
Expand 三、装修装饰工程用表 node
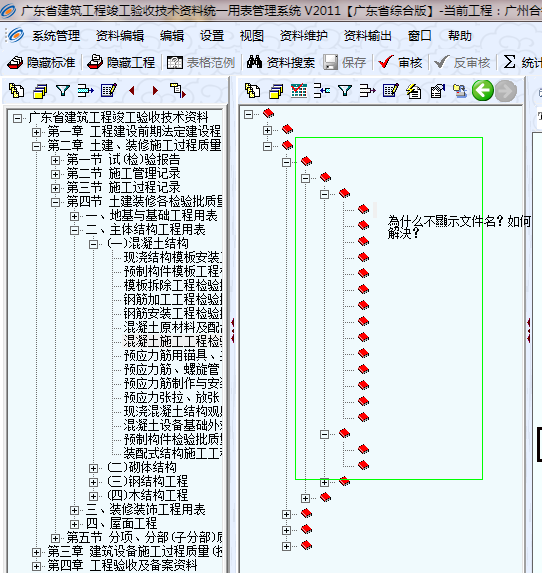tap(74, 510)
